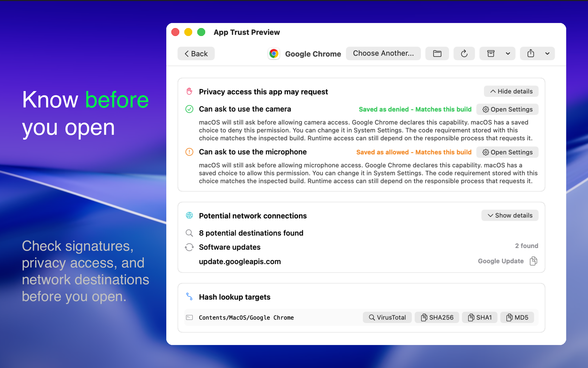The height and width of the screenshot is (368, 588).
Task: Click the '2 found' count
Action: pos(526,246)
